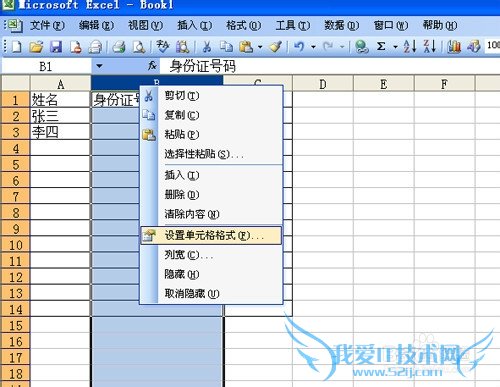Open the 窗口 (Window) menu
Screen dimensions: 500x387
[391, 25]
